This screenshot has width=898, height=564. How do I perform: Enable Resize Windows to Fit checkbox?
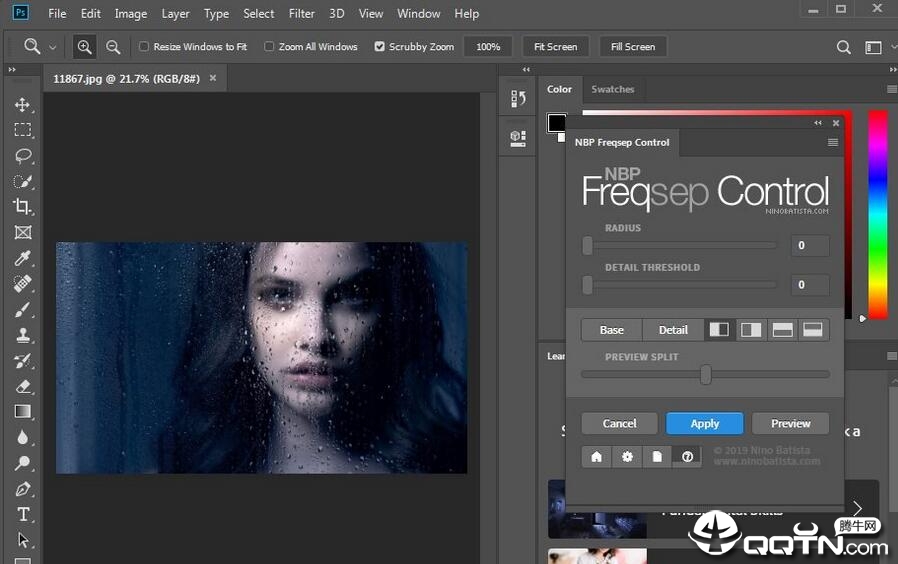click(x=144, y=47)
